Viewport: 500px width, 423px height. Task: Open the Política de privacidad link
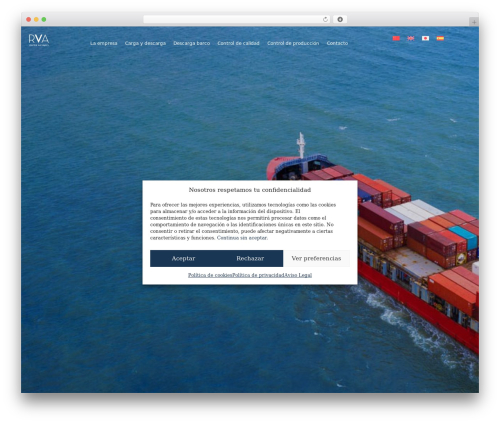(258, 275)
